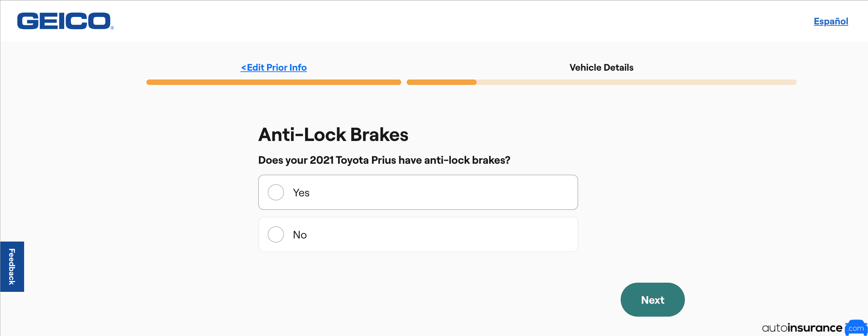868x336 pixels.
Task: Click the 'No' answer label text
Action: 300,235
